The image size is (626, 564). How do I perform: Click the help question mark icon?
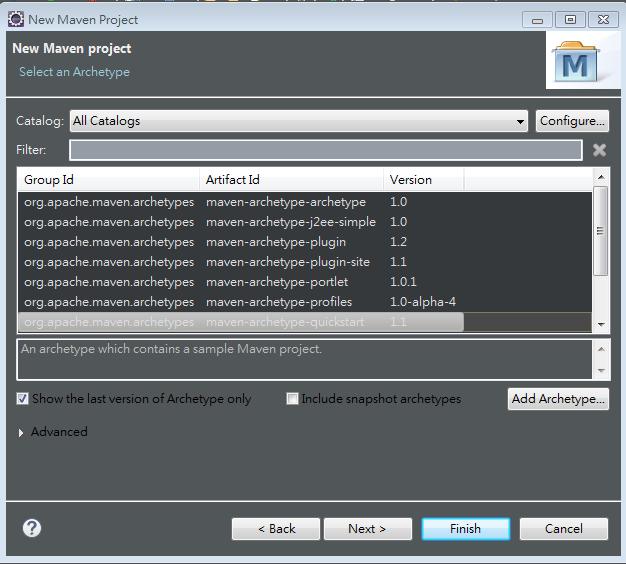tap(32, 528)
